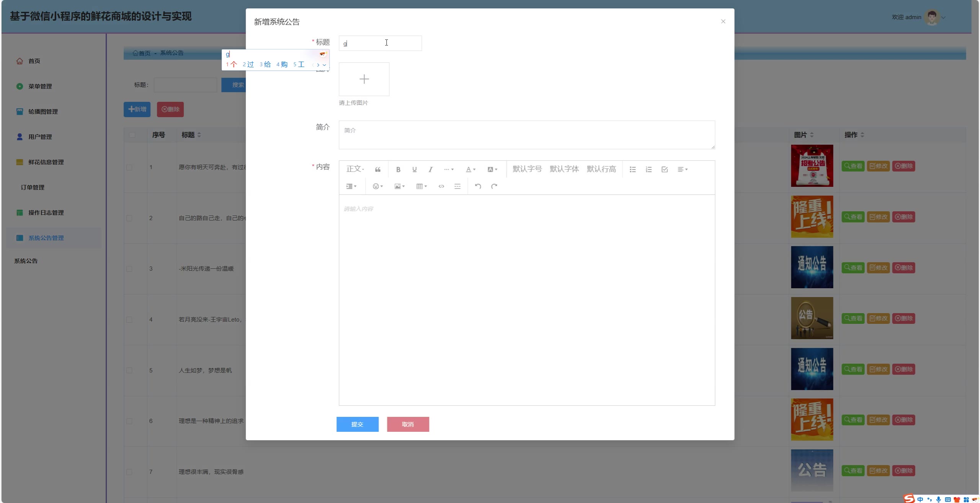Insert a blockquote via quote icon
This screenshot has width=980, height=503.
tap(377, 169)
